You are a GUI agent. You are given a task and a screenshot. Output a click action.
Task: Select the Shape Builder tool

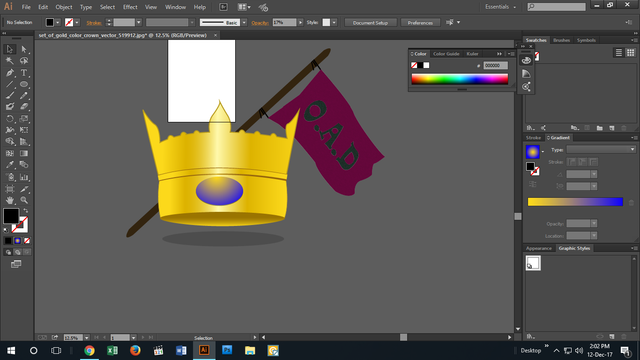9,142
